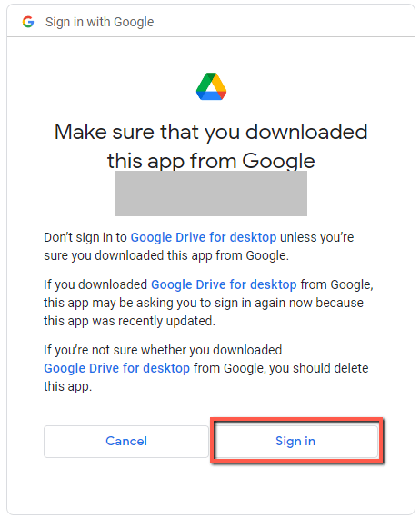The image size is (420, 518).
Task: Click the Google 'G' logo icon
Action: point(28,22)
